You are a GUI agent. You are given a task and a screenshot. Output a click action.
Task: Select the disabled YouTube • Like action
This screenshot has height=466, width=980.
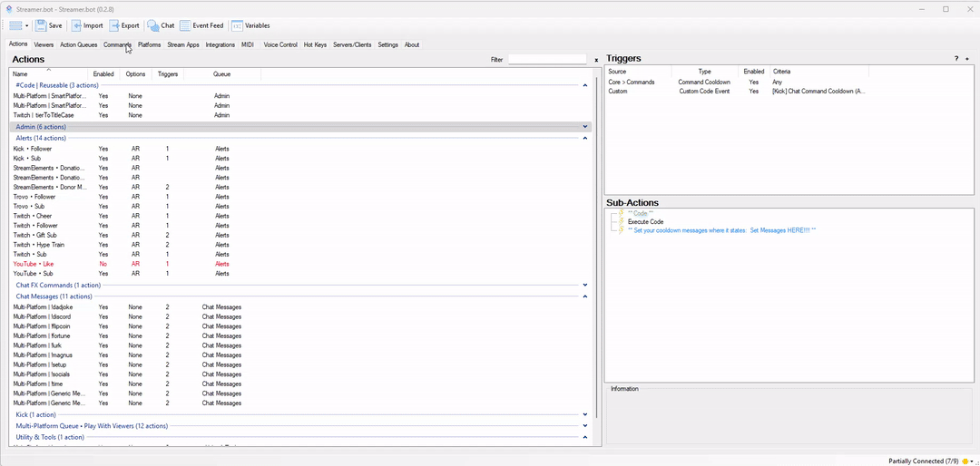click(34, 264)
